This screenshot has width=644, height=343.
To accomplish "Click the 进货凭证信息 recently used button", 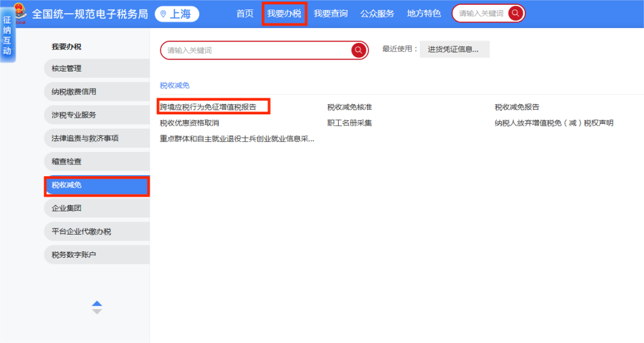I will (454, 49).
